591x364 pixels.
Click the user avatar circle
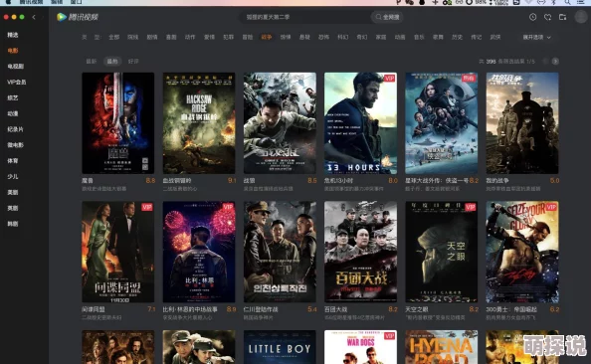(581, 17)
